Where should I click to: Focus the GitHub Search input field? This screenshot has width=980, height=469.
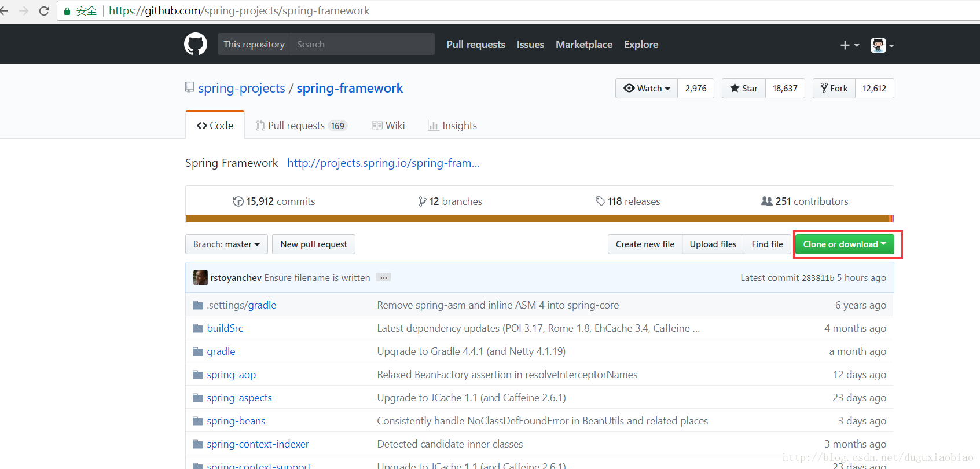(362, 44)
